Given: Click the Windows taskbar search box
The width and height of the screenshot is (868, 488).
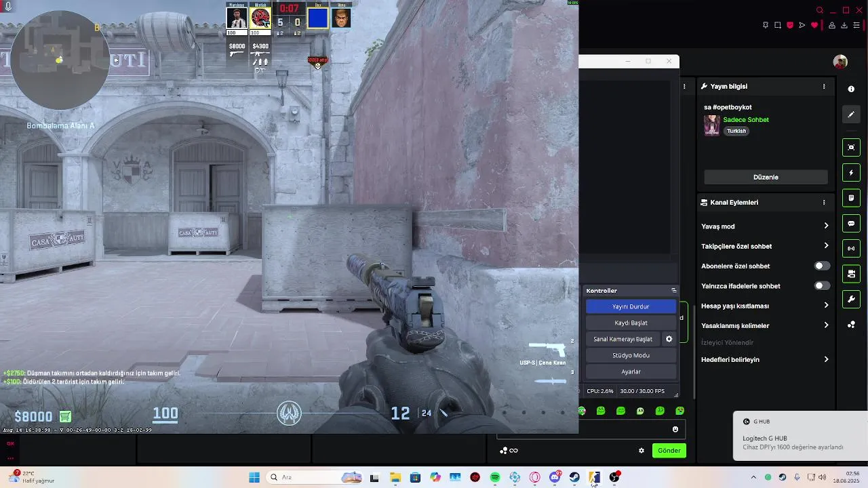Looking at the screenshot, I should [315, 478].
